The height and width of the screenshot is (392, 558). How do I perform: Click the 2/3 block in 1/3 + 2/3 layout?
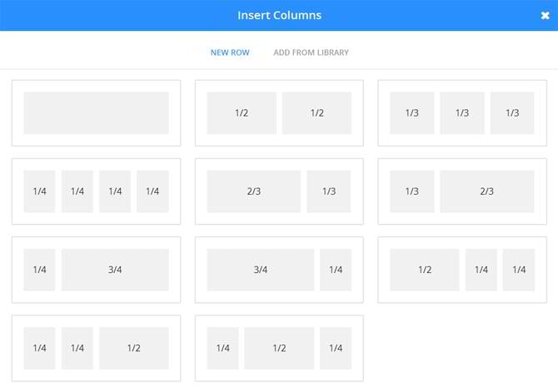486,191
